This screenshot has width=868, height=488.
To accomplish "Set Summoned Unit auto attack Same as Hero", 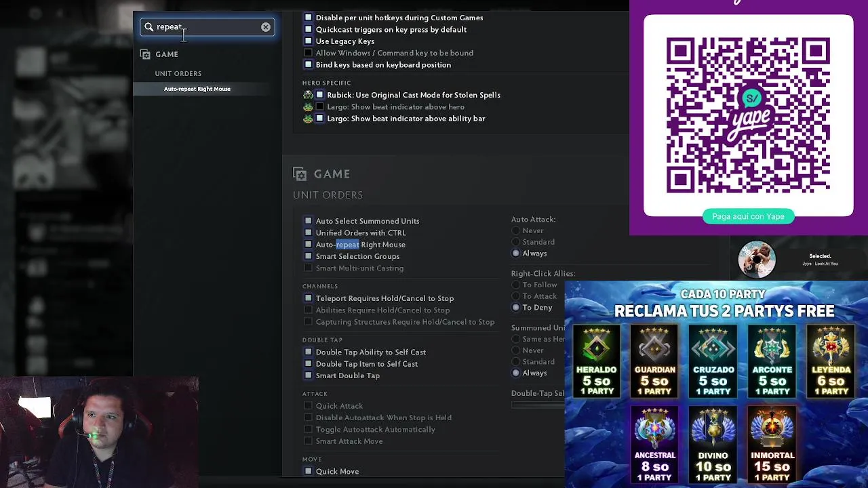I will click(x=516, y=339).
